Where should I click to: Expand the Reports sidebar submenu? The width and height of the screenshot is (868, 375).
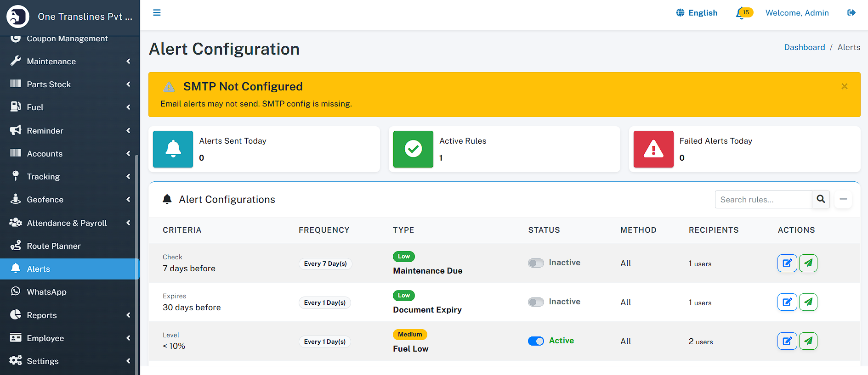coord(69,315)
